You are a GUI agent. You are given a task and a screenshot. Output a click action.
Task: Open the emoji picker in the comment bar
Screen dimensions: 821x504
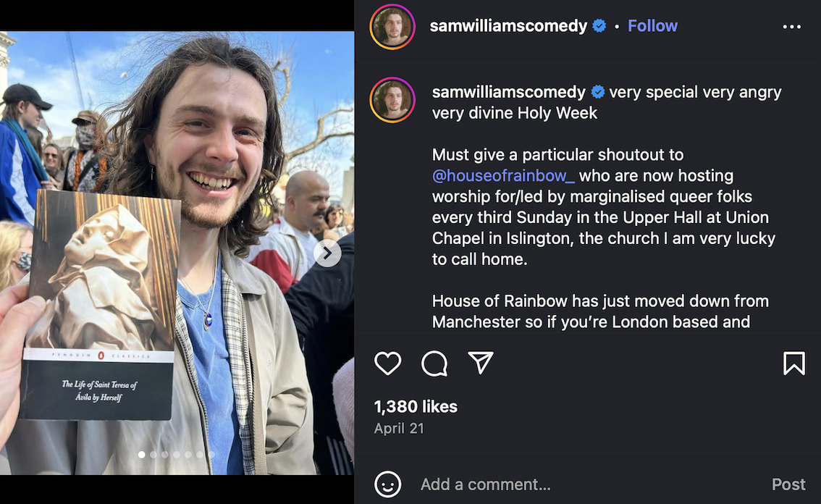click(388, 484)
